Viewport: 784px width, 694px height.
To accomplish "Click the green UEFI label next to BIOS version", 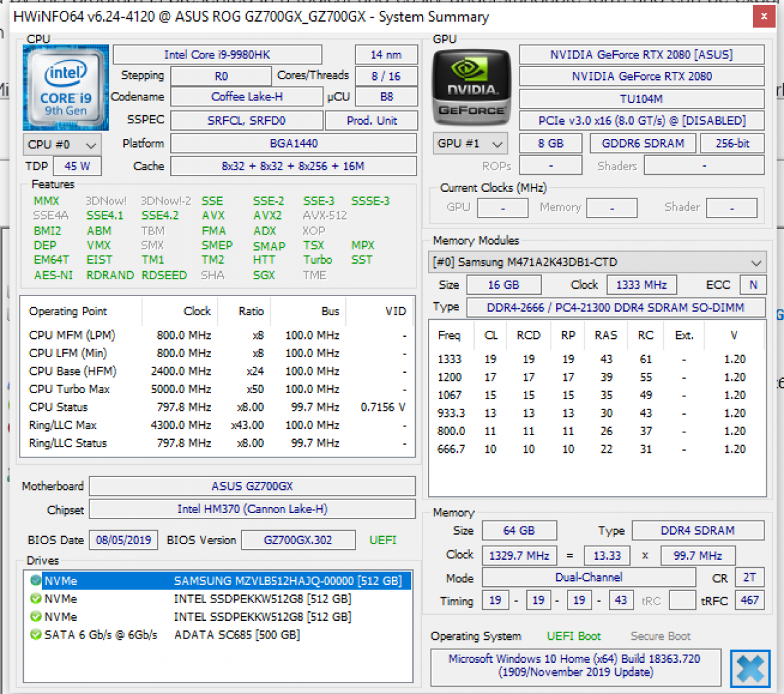I will click(x=383, y=540).
